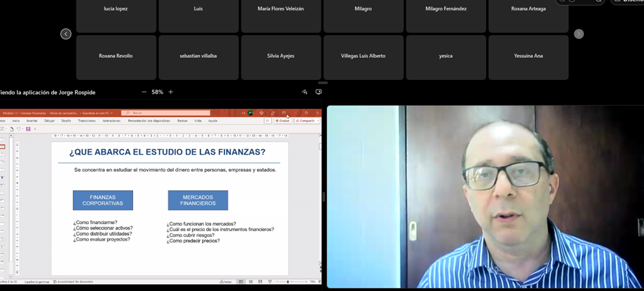This screenshot has height=291, width=644.
Task: Open the Guardado en Esto PC dropdown
Action: (x=97, y=113)
